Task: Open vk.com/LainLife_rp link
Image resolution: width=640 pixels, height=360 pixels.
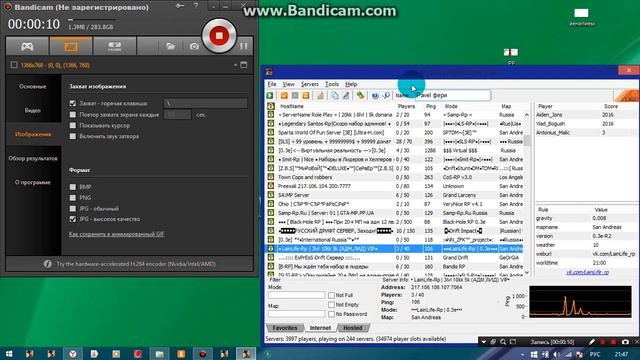Action: [x=587, y=272]
